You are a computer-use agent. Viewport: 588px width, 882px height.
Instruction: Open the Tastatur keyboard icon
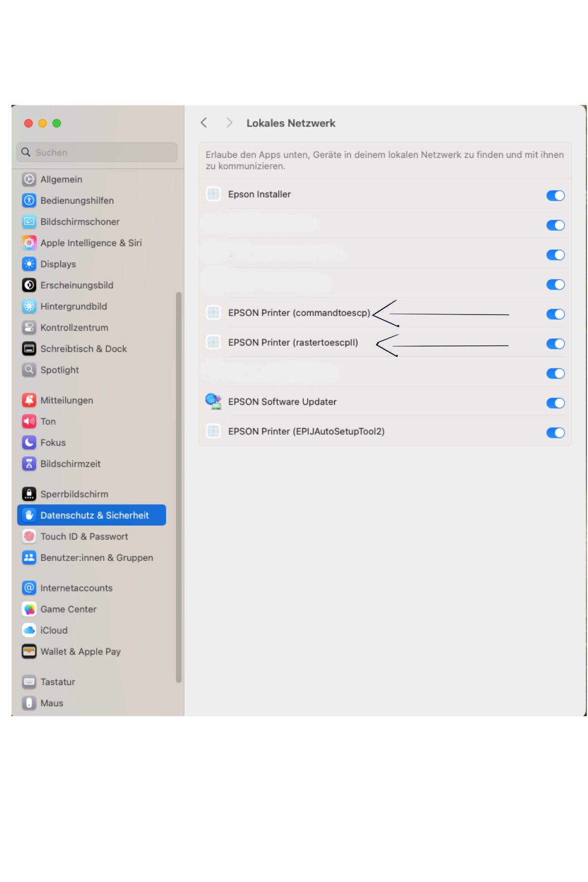pos(29,682)
